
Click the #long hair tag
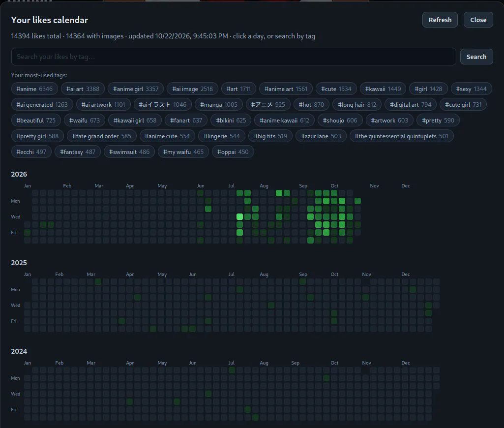[x=357, y=104]
